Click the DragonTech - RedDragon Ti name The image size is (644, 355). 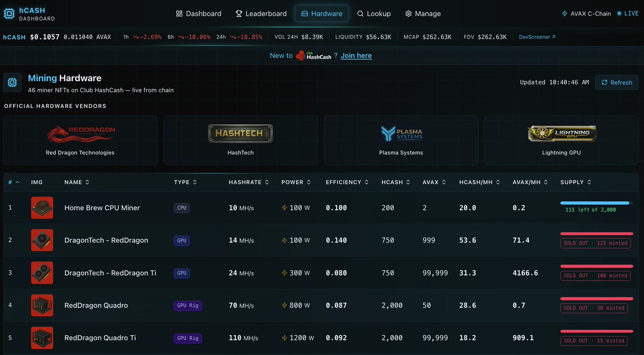coord(111,273)
